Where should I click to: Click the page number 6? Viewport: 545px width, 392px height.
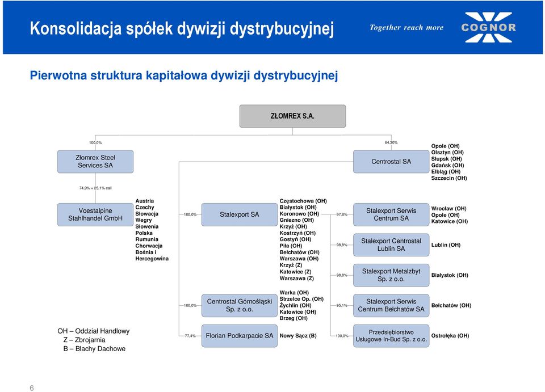point(32,388)
